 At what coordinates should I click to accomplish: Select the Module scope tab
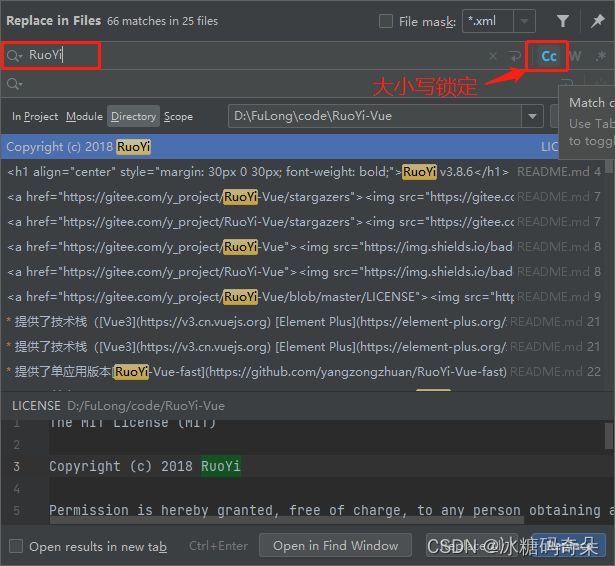(84, 116)
